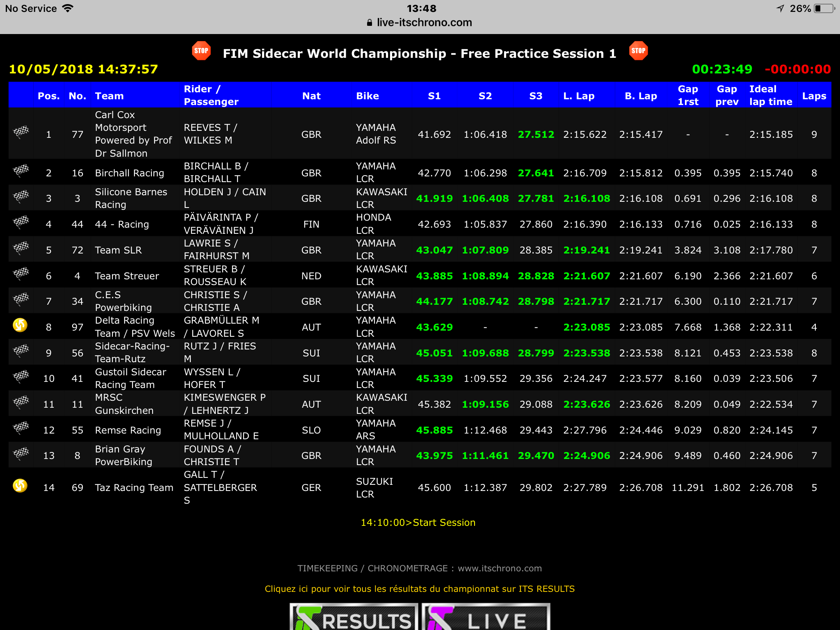Select the Silicone Barnes Racing row
Image resolution: width=840 pixels, height=630 pixels.
click(420, 198)
